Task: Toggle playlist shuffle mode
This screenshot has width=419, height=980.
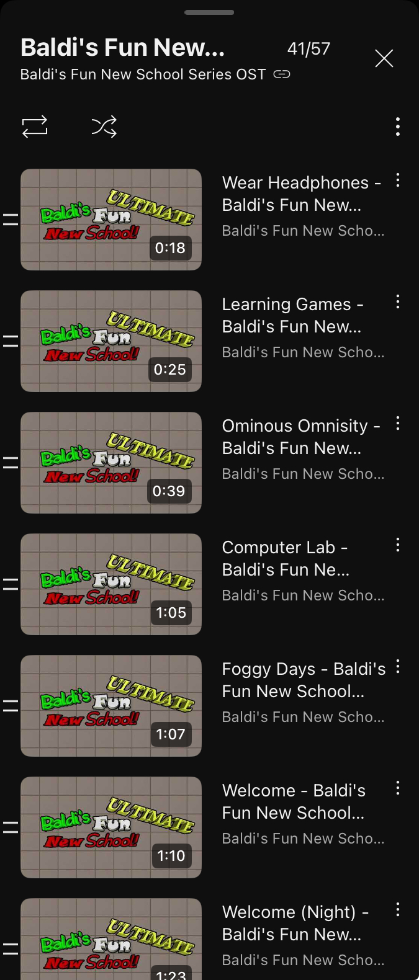Action: click(104, 127)
